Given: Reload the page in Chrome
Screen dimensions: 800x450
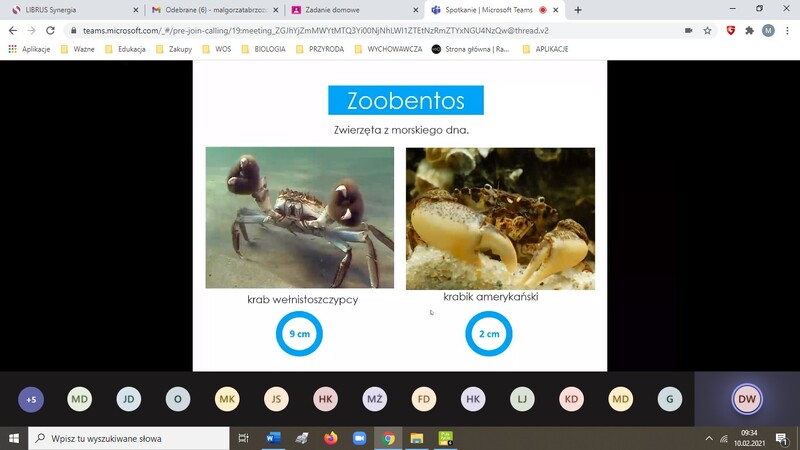Looking at the screenshot, I should click(x=49, y=31).
